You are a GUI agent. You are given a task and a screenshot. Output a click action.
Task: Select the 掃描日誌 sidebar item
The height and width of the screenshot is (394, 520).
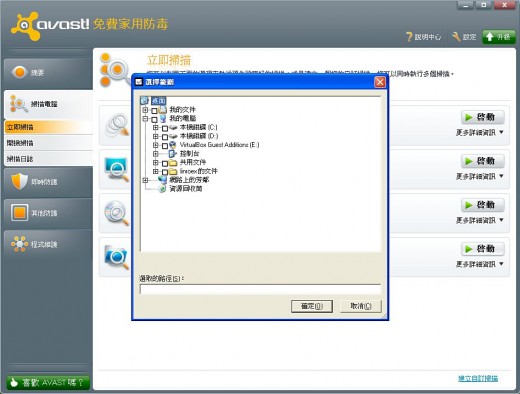click(49, 159)
